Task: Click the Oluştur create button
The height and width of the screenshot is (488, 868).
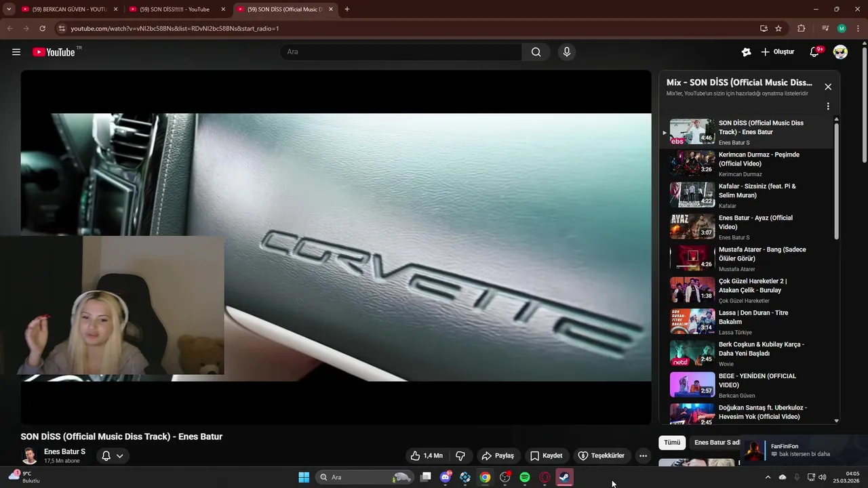Action: (777, 52)
